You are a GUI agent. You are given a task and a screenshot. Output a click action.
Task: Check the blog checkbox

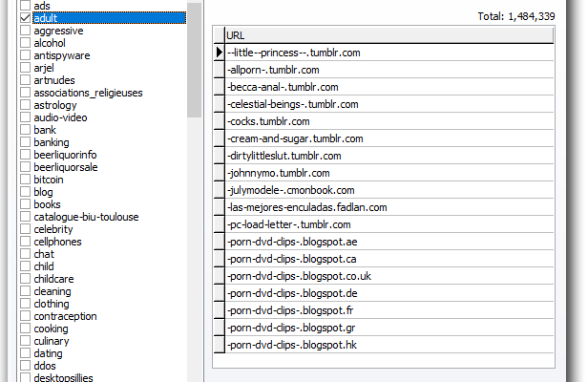point(25,191)
